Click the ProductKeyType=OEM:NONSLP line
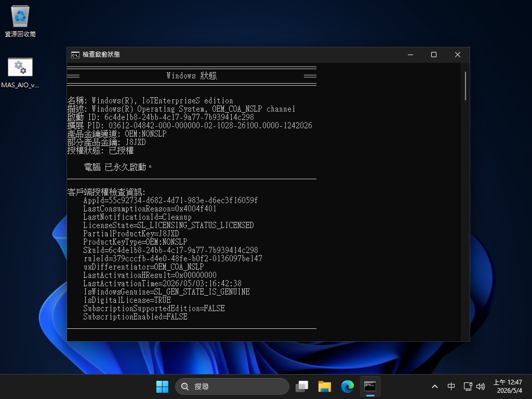This screenshot has height=399, width=532. 136,242
